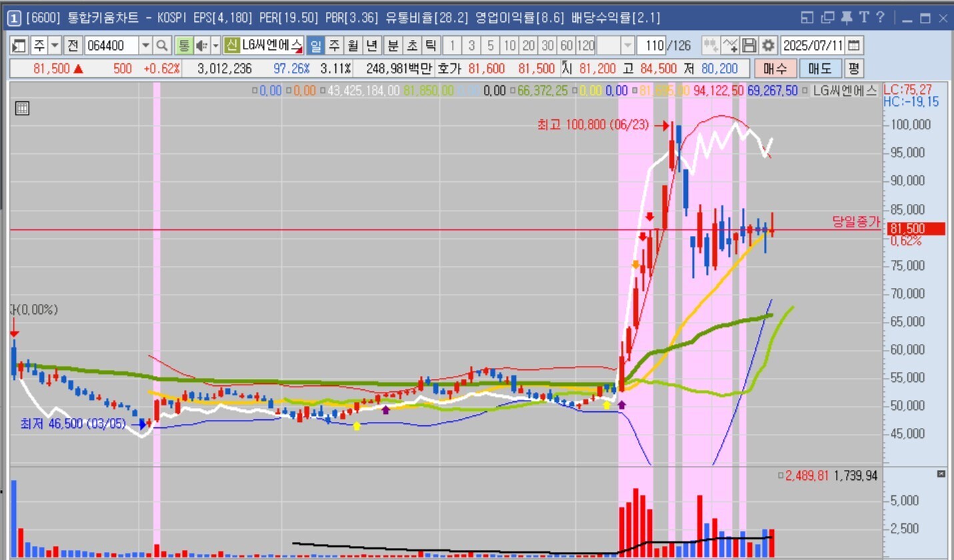The height and width of the screenshot is (560, 954).
Task: Switch to second 초 chart
Action: click(412, 45)
